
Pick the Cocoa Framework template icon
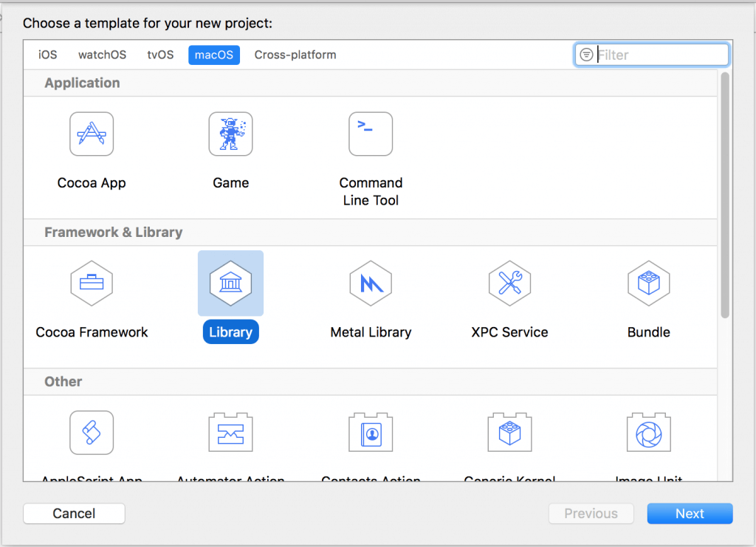[92, 283]
